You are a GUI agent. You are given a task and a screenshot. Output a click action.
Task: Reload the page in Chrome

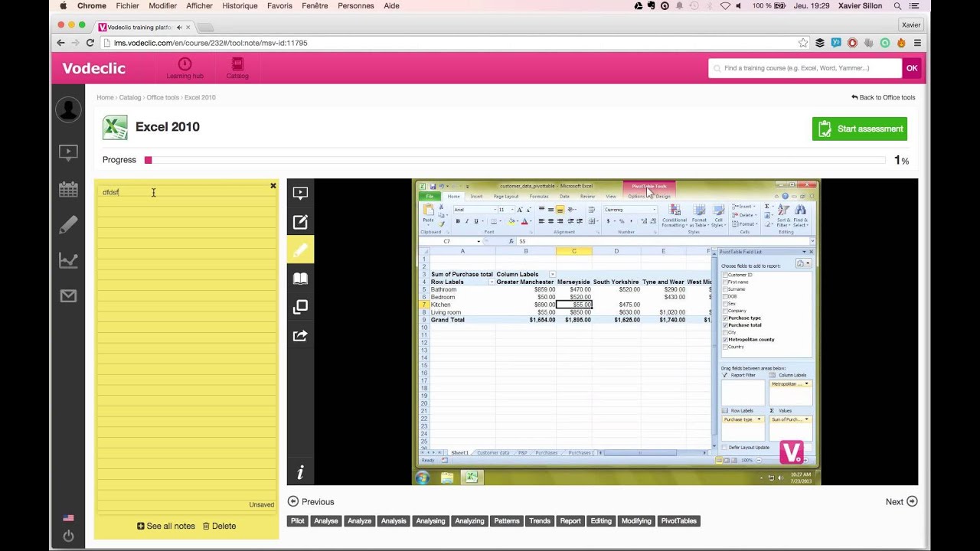[90, 43]
